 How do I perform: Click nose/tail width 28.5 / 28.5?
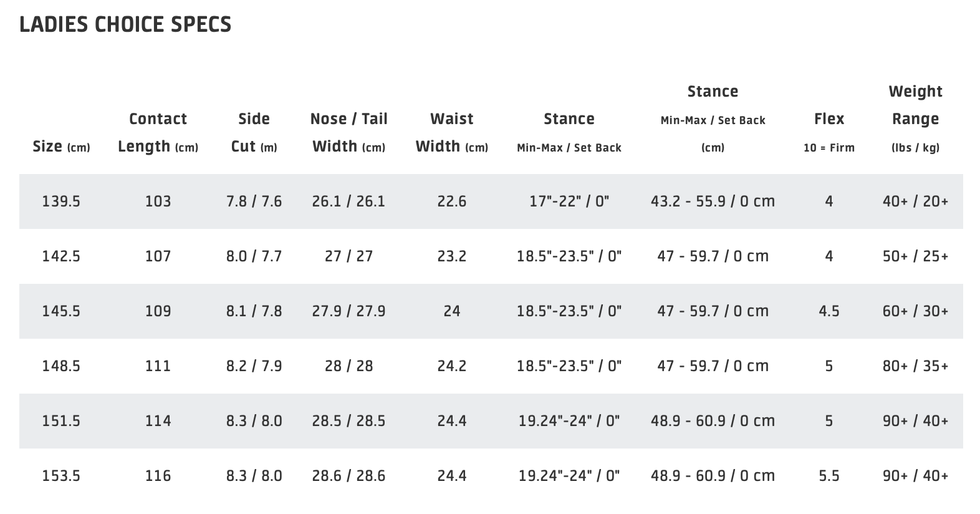tap(348, 421)
